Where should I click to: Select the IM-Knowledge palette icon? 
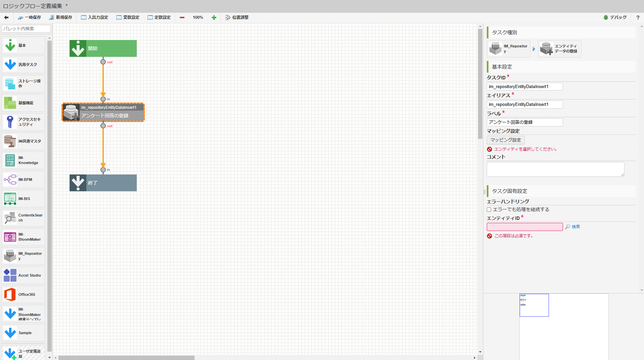(x=10, y=160)
